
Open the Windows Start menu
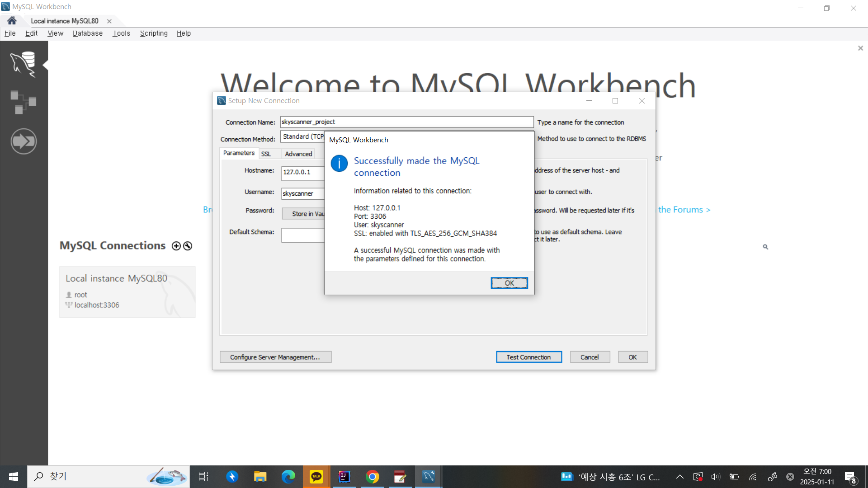point(14,477)
